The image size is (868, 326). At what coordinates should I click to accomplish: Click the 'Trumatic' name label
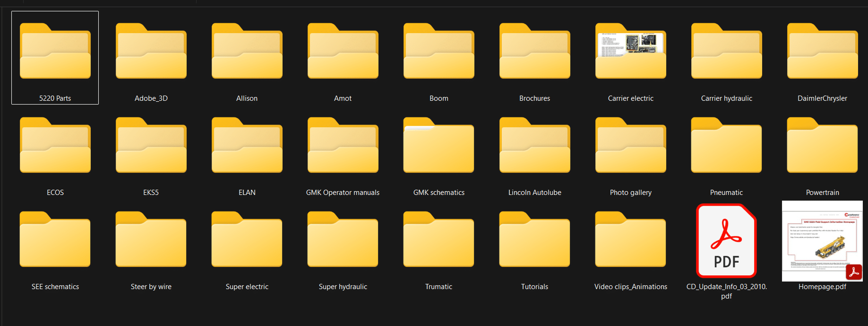coord(439,287)
